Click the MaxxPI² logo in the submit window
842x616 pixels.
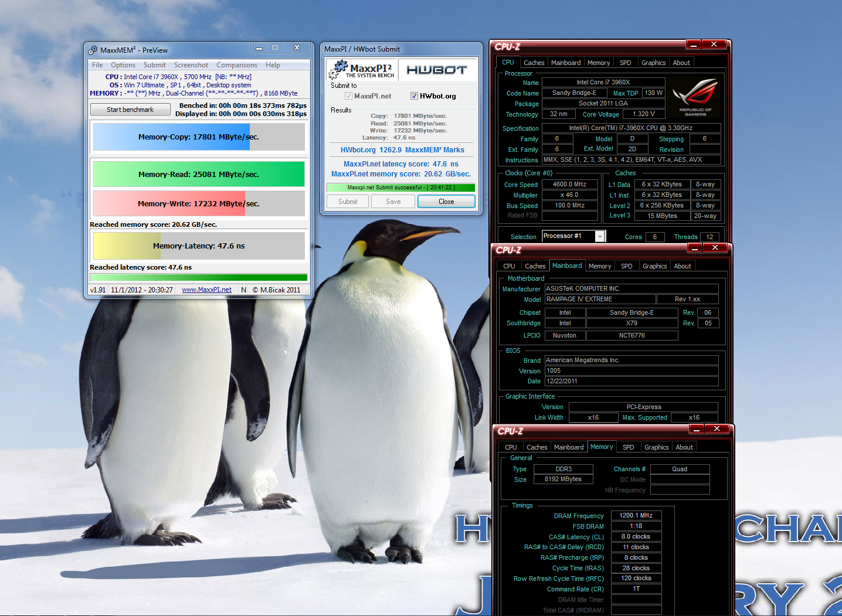tap(362, 70)
